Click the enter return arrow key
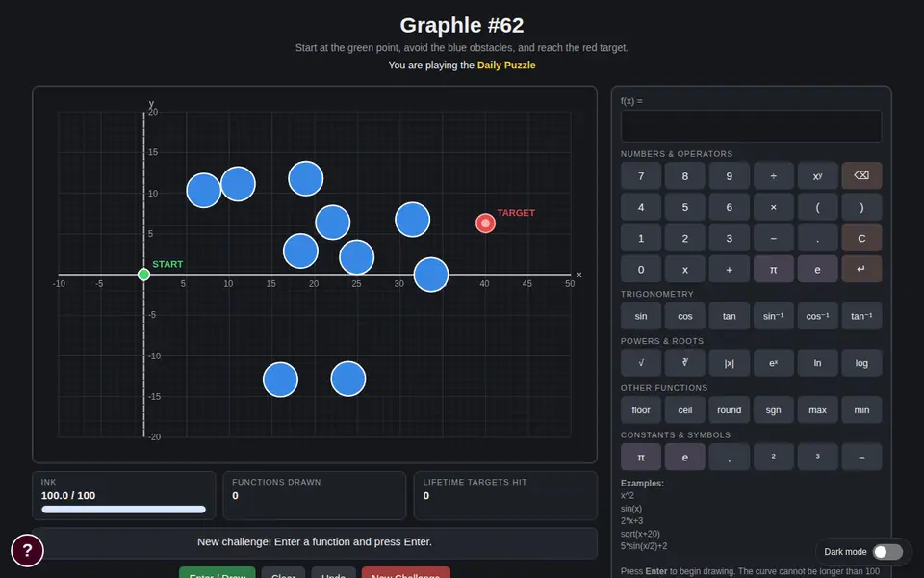924x578 pixels. click(861, 269)
